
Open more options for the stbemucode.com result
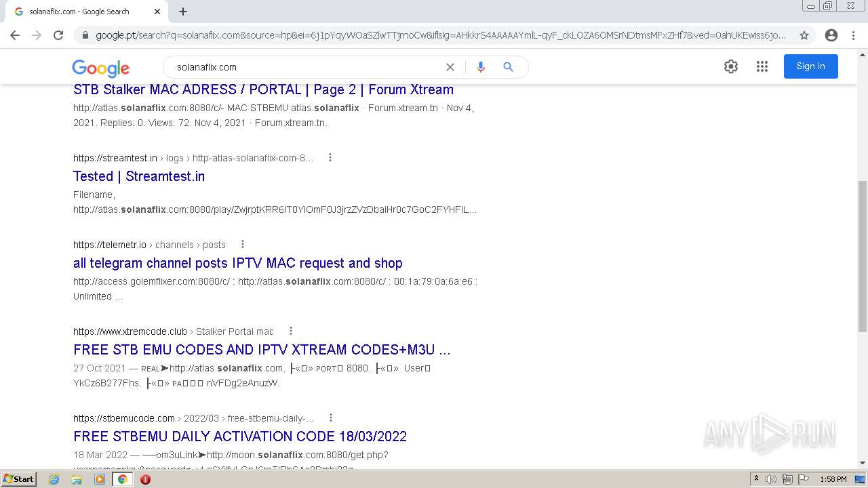[x=331, y=418]
